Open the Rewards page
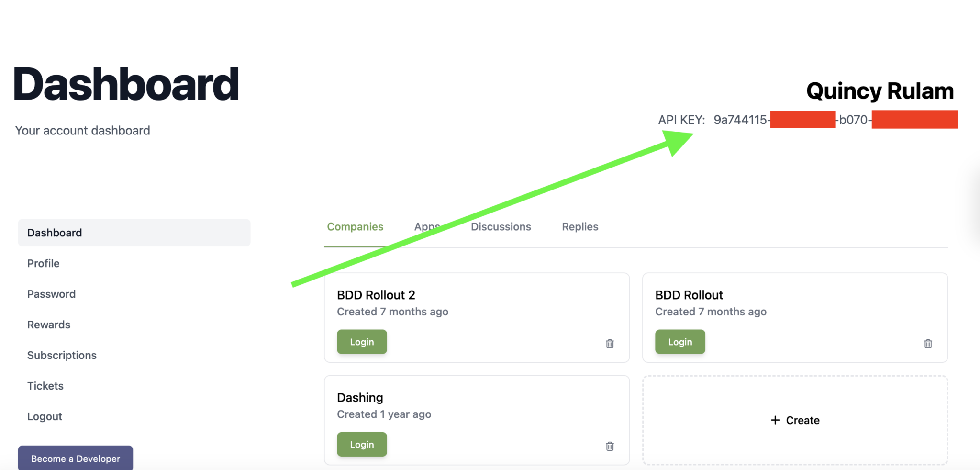This screenshot has width=980, height=470. (x=49, y=325)
